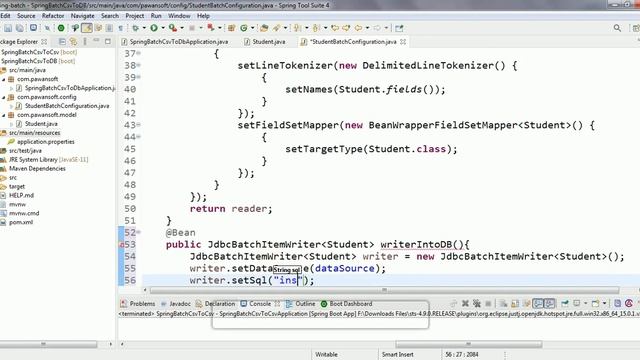Collapse the com.pawansoft package
This screenshot has height=360, width=640.
4,79
